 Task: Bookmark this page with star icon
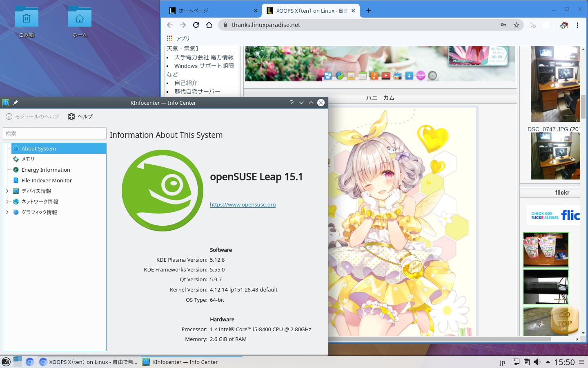pyautogui.click(x=517, y=25)
